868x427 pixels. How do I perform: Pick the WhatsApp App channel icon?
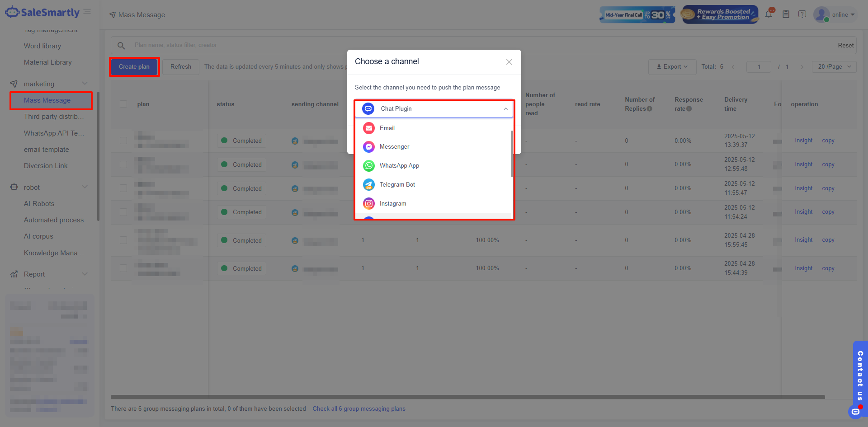369,166
